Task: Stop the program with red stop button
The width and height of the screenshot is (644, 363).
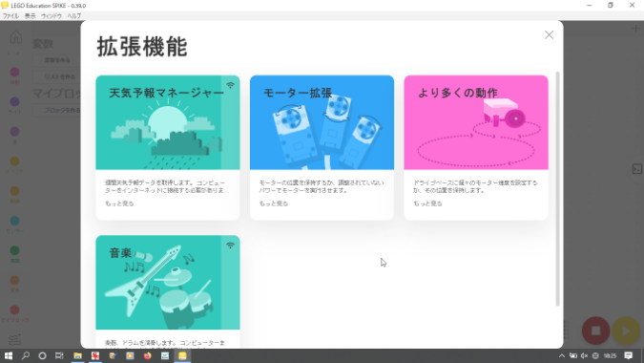Action: point(595,331)
